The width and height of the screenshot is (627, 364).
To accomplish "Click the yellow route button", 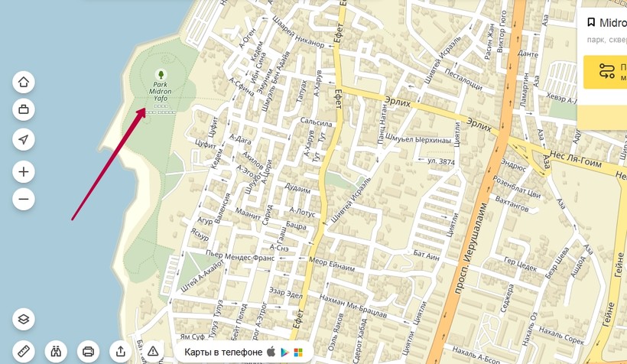I will [x=606, y=72].
